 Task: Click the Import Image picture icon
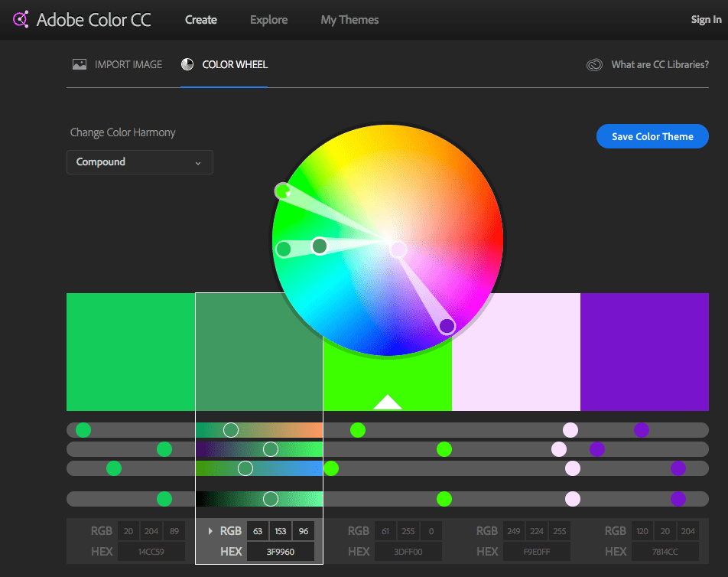[80, 65]
